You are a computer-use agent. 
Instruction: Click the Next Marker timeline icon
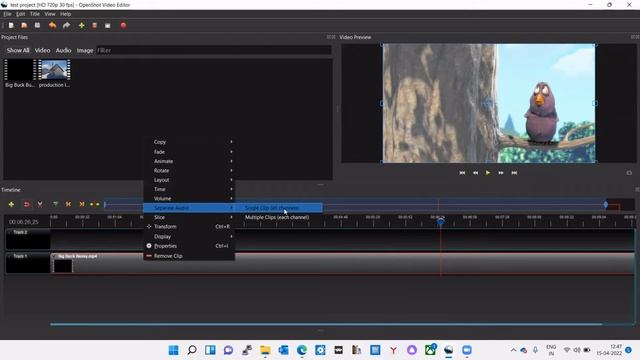click(x=82, y=204)
